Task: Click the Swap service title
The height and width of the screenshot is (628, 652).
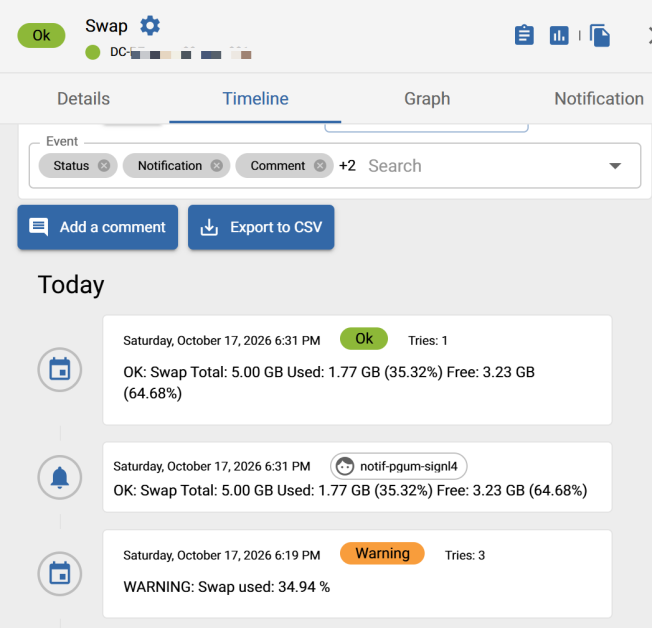Action: click(106, 26)
